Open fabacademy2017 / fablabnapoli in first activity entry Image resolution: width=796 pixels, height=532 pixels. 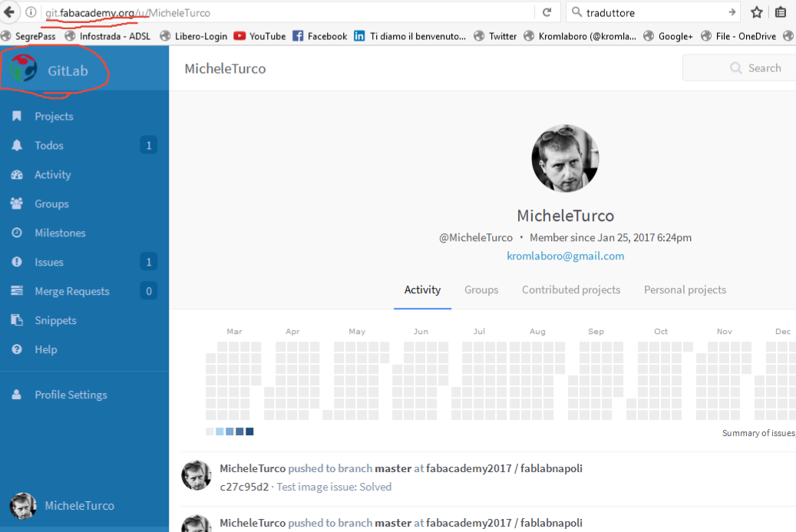coord(504,468)
